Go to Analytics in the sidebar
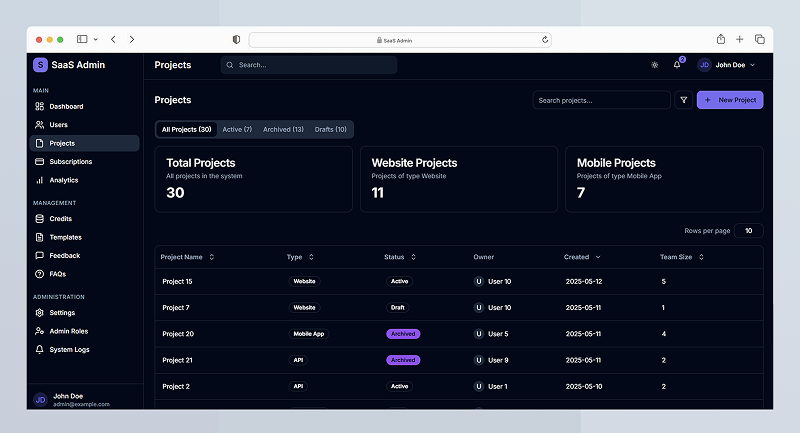This screenshot has width=800, height=433. 63,180
